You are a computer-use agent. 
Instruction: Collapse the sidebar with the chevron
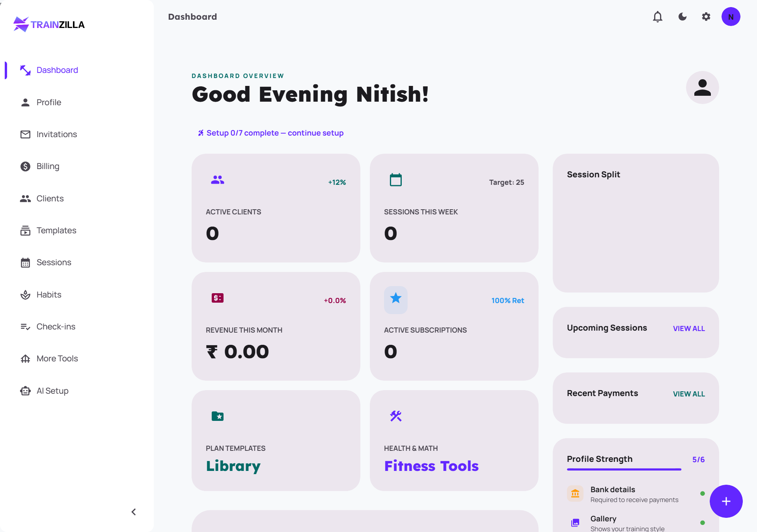pyautogui.click(x=134, y=512)
